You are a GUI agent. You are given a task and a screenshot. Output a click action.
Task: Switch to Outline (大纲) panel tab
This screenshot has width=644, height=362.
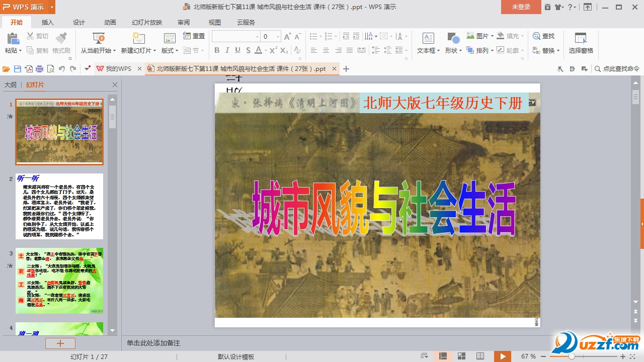10,85
